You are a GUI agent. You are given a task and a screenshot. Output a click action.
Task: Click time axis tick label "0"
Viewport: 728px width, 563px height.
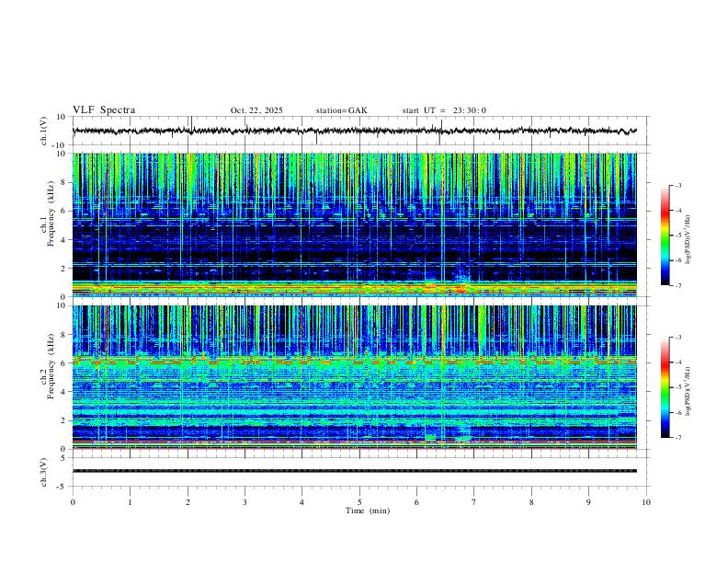[73, 502]
